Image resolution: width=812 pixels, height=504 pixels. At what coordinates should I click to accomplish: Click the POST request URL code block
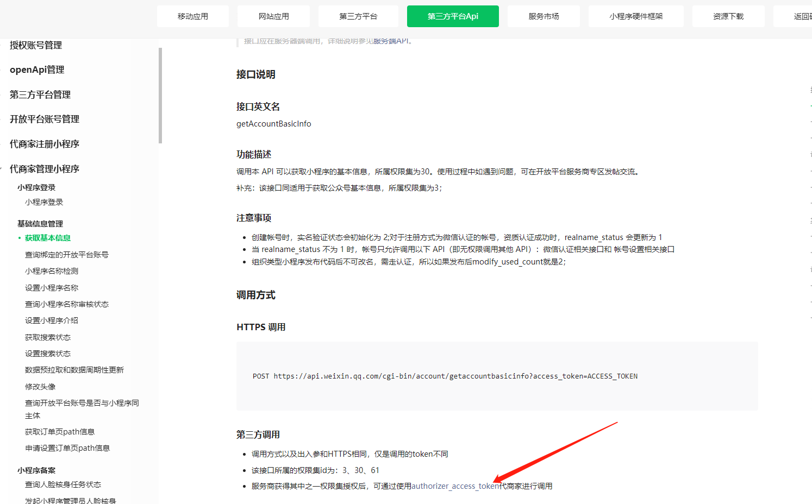point(497,376)
